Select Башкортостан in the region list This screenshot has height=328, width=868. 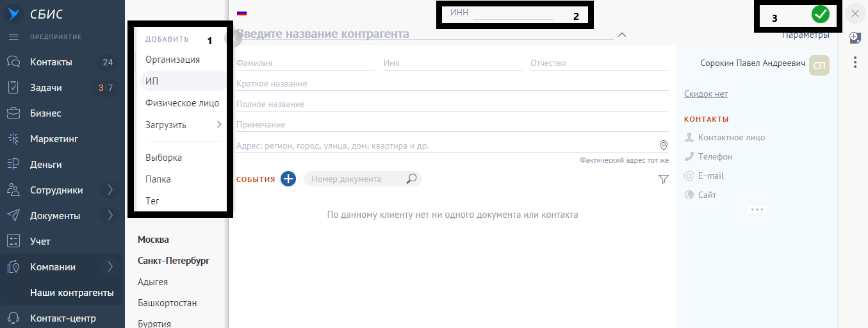pos(167,304)
